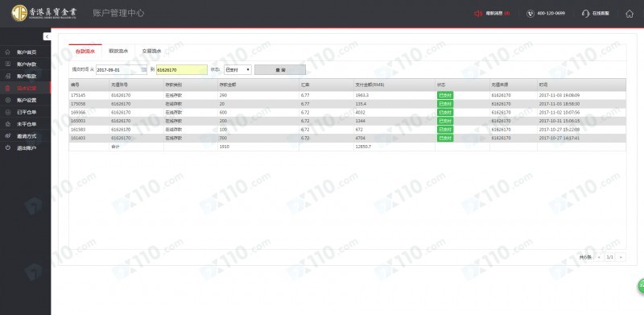Click the yellow field containing 61626170
644x315 pixels.
tap(182, 70)
